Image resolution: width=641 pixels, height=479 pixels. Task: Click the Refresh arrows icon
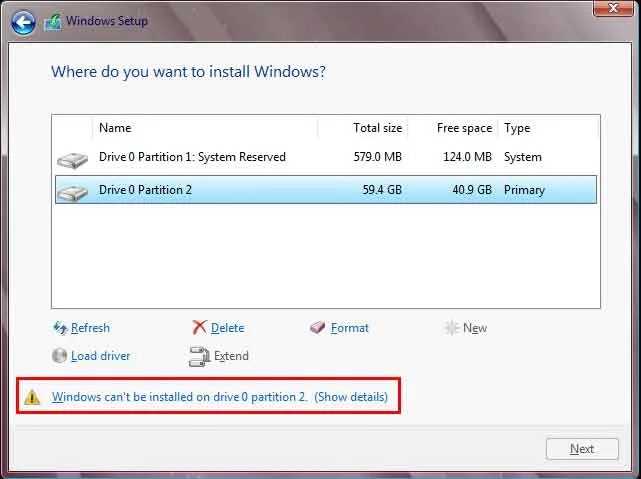point(60,328)
